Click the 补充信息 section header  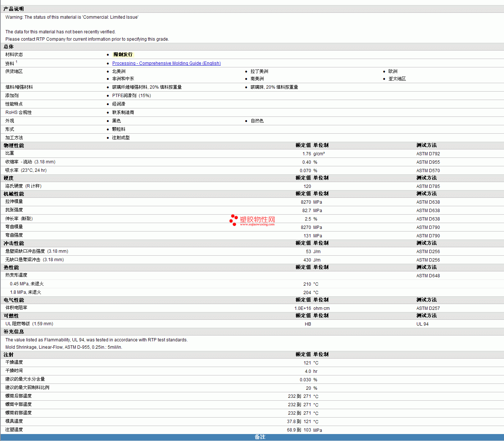tap(14, 331)
